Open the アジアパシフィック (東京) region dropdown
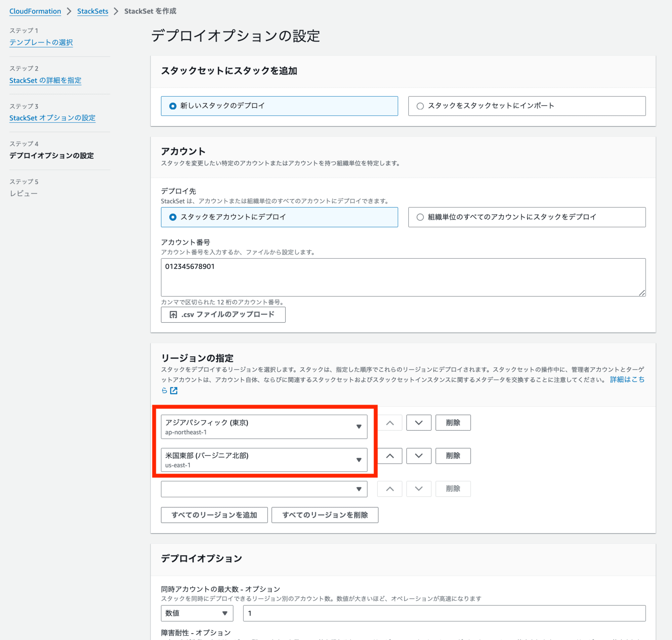The image size is (672, 640). point(264,426)
